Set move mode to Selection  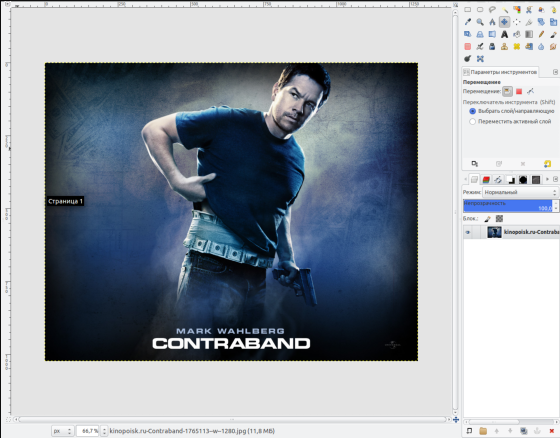point(519,91)
